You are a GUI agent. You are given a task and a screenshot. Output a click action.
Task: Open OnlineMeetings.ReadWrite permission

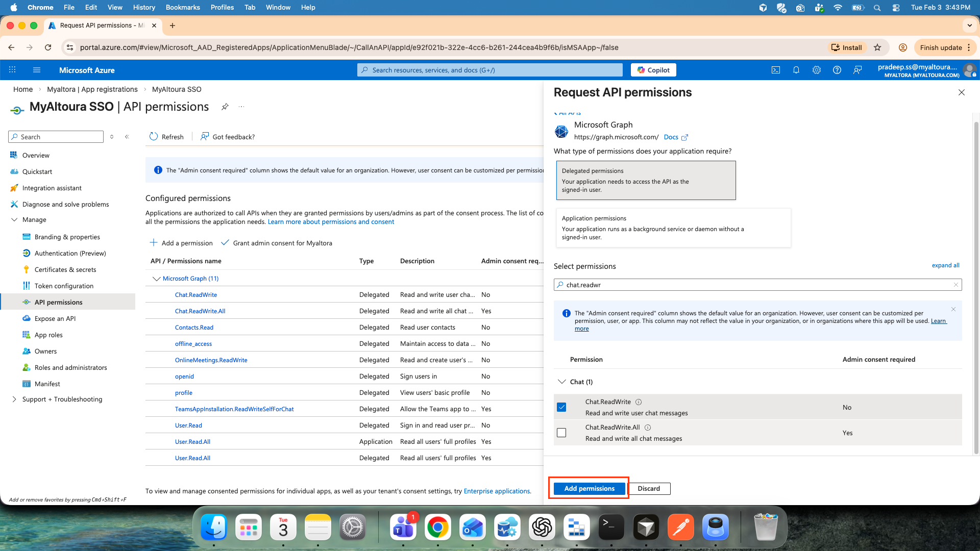211,360
